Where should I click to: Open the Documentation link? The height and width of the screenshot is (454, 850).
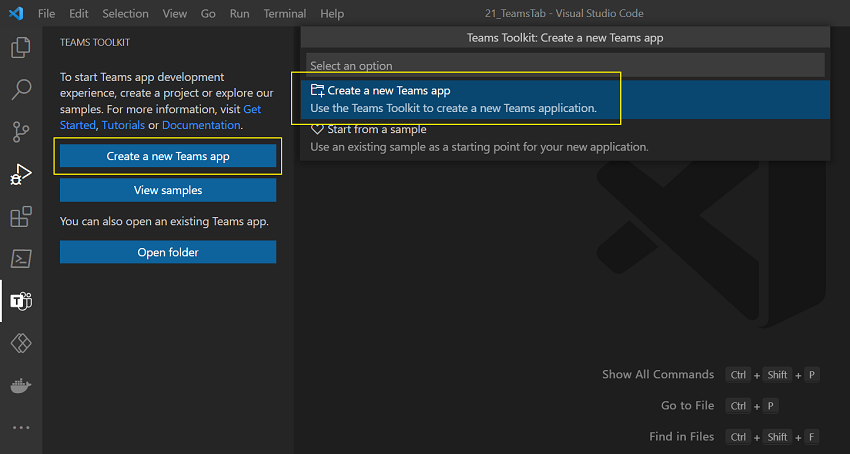201,125
